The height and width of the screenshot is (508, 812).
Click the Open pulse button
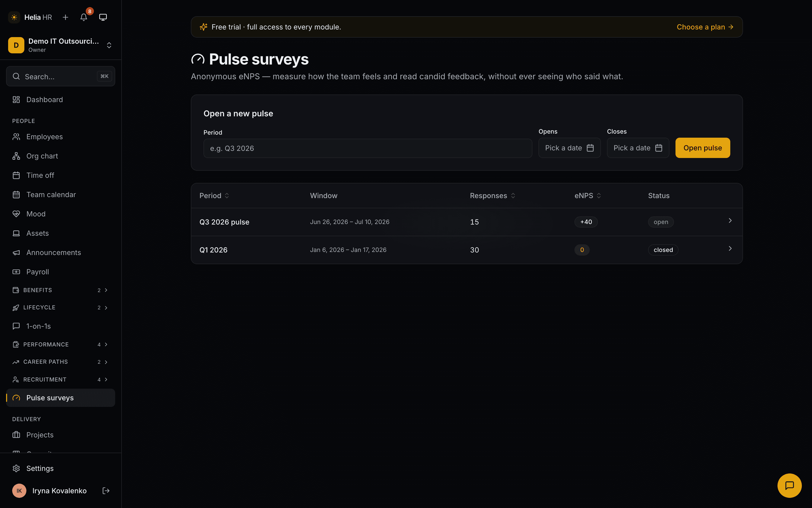pyautogui.click(x=703, y=148)
